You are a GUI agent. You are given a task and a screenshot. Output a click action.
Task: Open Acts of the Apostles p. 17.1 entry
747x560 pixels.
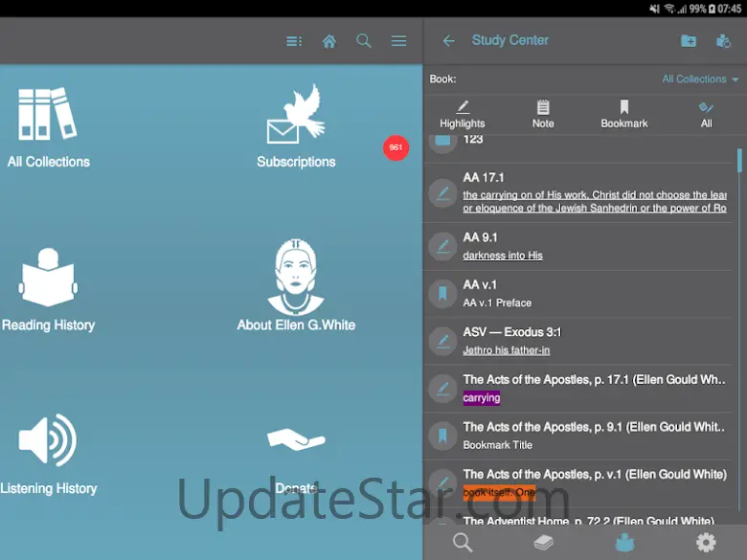click(x=577, y=389)
